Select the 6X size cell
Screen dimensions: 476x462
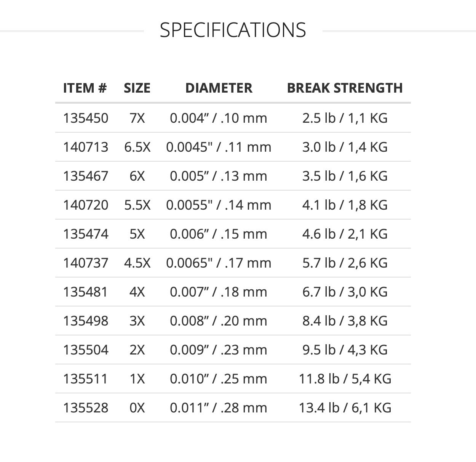pyautogui.click(x=137, y=176)
